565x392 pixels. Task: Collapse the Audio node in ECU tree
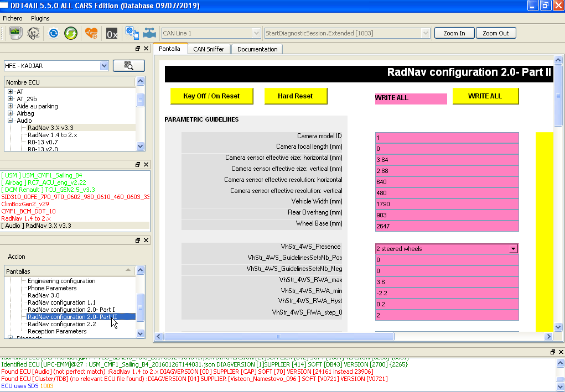pyautogui.click(x=11, y=121)
